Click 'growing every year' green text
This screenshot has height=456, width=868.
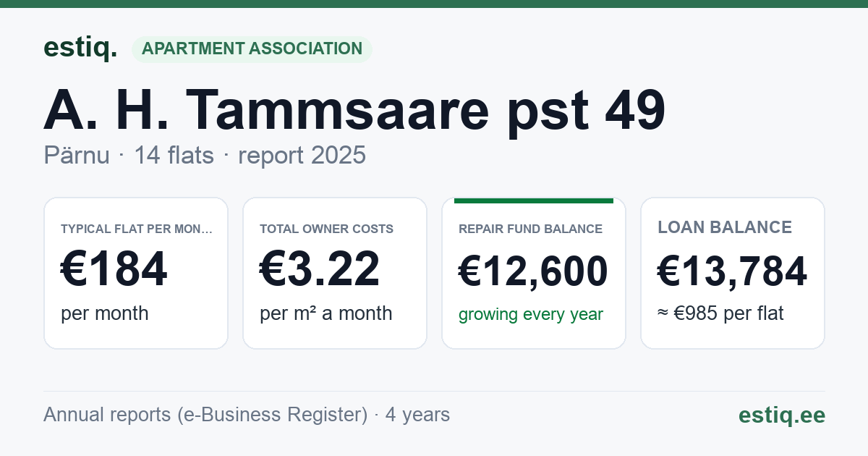click(x=531, y=315)
